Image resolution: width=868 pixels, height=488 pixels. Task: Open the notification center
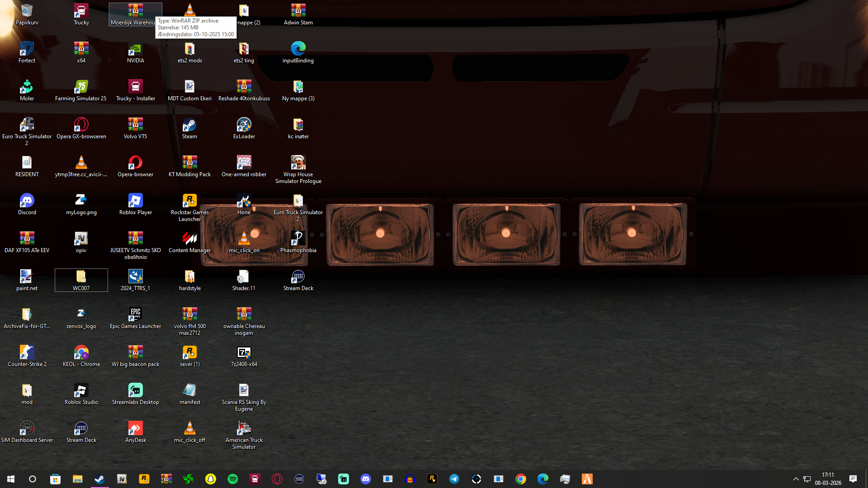point(853,479)
